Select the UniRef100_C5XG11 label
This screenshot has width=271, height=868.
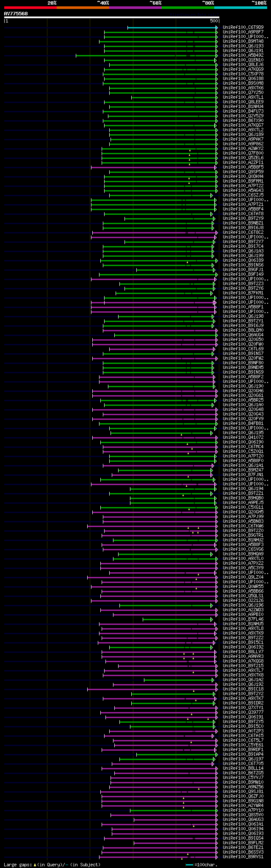pyautogui.click(x=243, y=507)
